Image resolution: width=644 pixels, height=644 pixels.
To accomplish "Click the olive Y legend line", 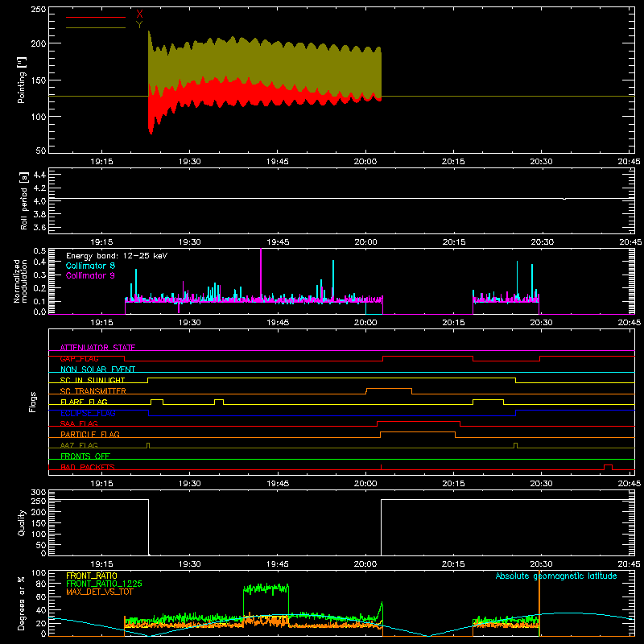I will point(96,27).
